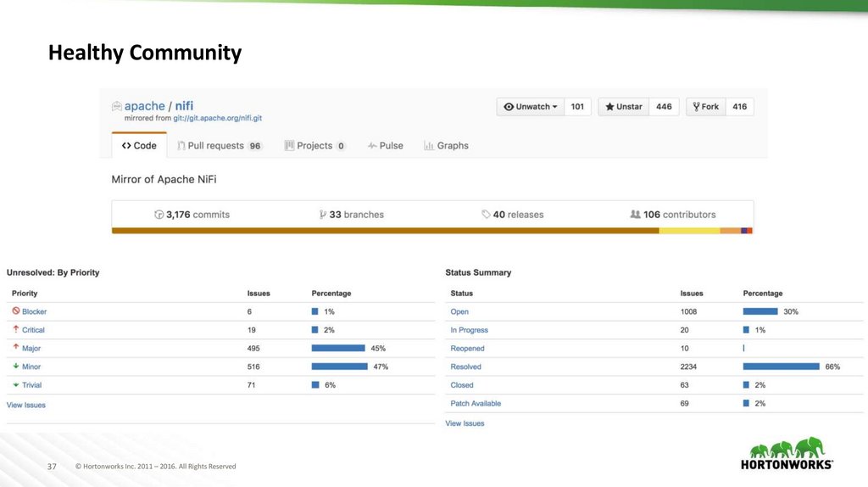This screenshot has width=868, height=487.
Task: Click the Critical priority up-arrow icon
Action: (15, 329)
